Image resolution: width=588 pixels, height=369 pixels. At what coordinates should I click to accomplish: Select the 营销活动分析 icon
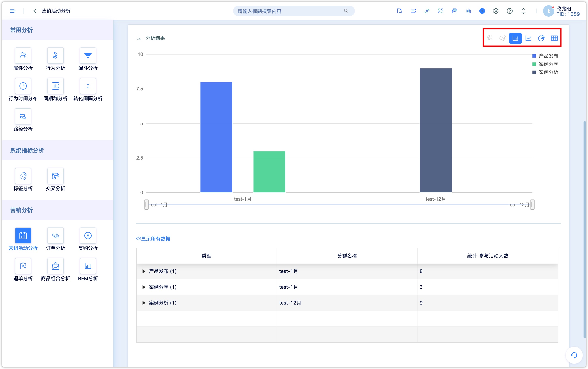[23, 236]
